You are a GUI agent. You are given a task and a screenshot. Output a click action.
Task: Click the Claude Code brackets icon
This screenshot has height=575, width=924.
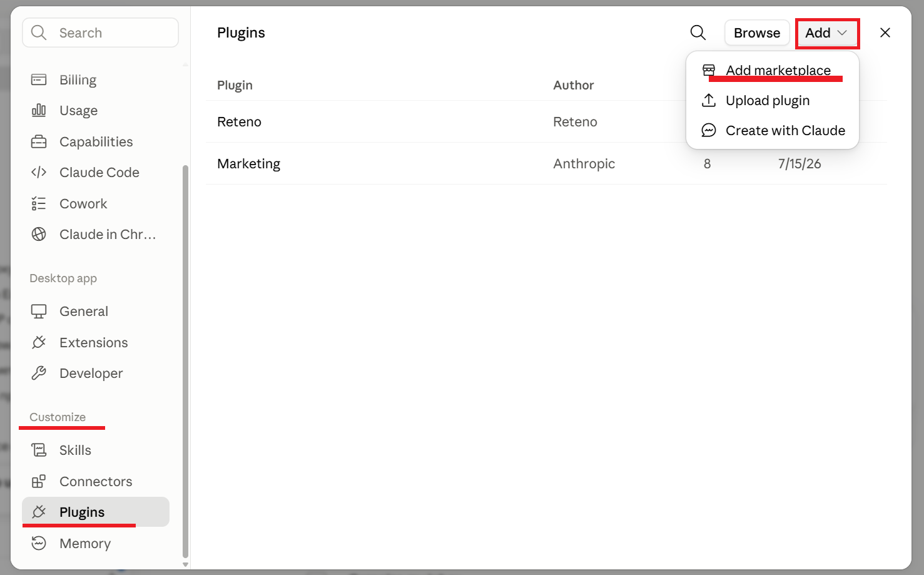coord(39,172)
